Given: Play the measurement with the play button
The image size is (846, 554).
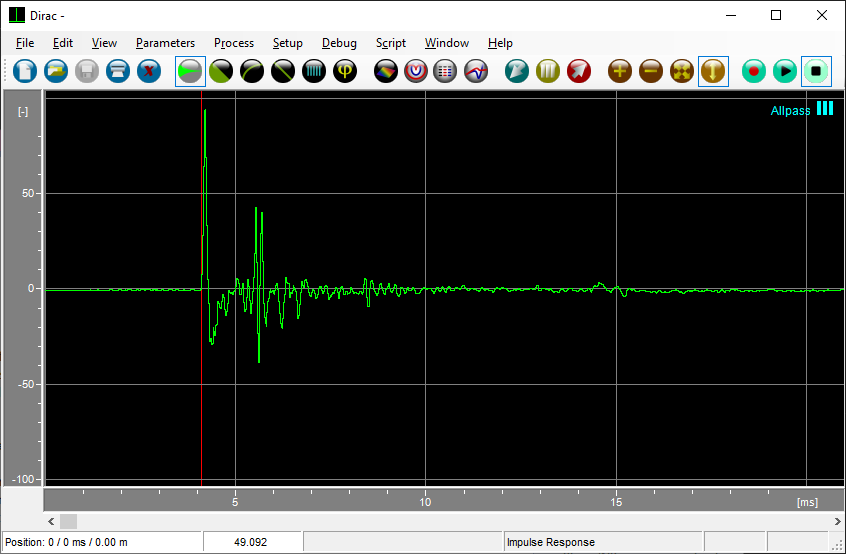Looking at the screenshot, I should (x=784, y=71).
